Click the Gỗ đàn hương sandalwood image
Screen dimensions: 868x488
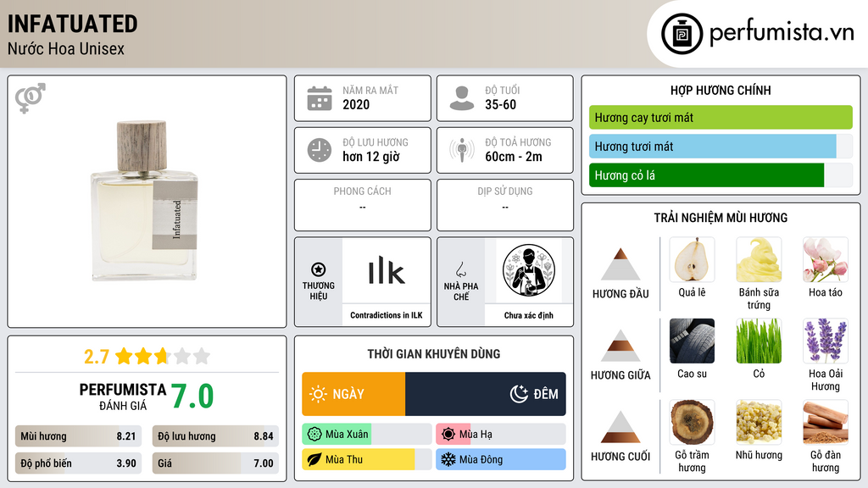(x=826, y=423)
